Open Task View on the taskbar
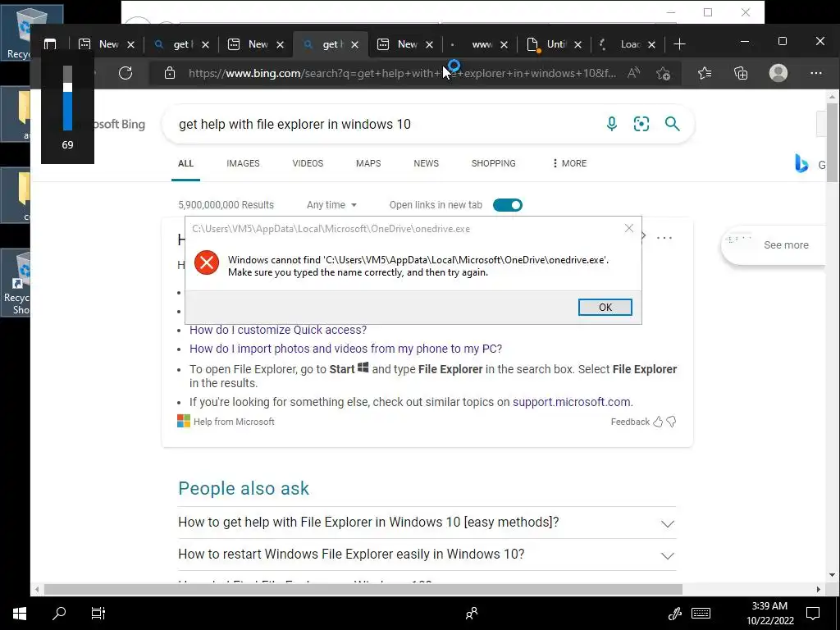The width and height of the screenshot is (840, 630). coord(98,614)
